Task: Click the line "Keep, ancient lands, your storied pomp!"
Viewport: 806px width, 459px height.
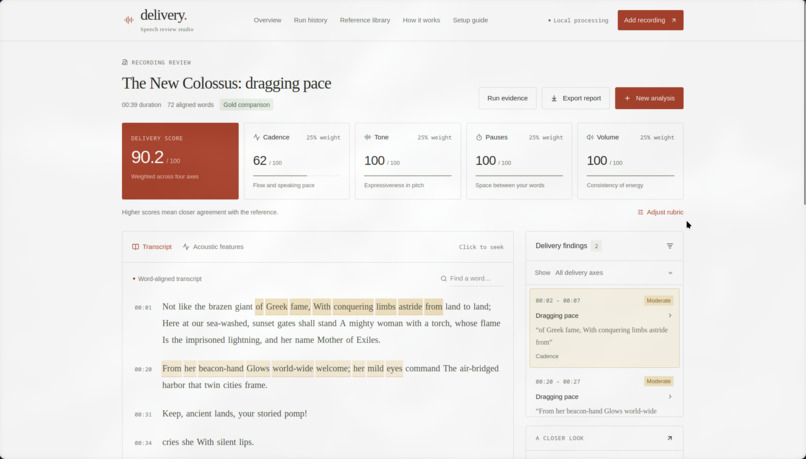Action: [234, 413]
